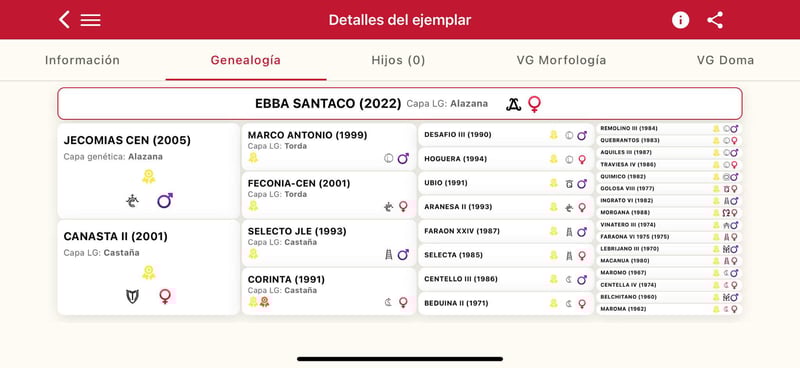Select BEDUINA II (1971) entry

point(506,303)
